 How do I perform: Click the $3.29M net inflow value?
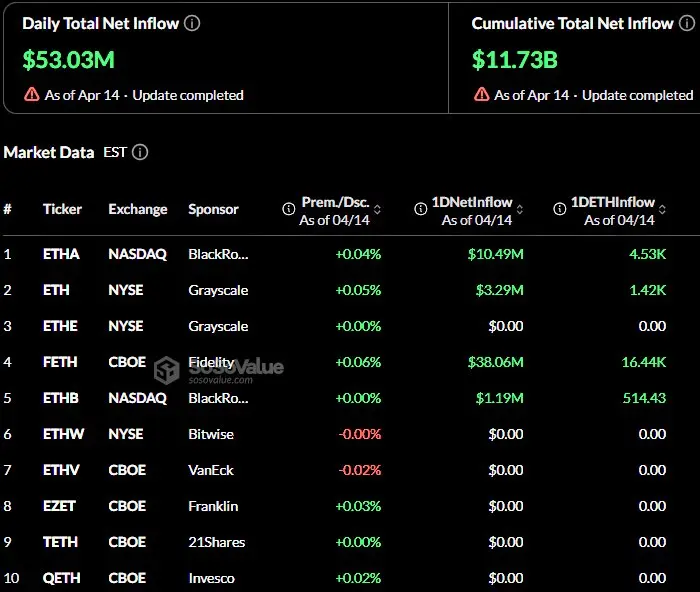click(500, 290)
